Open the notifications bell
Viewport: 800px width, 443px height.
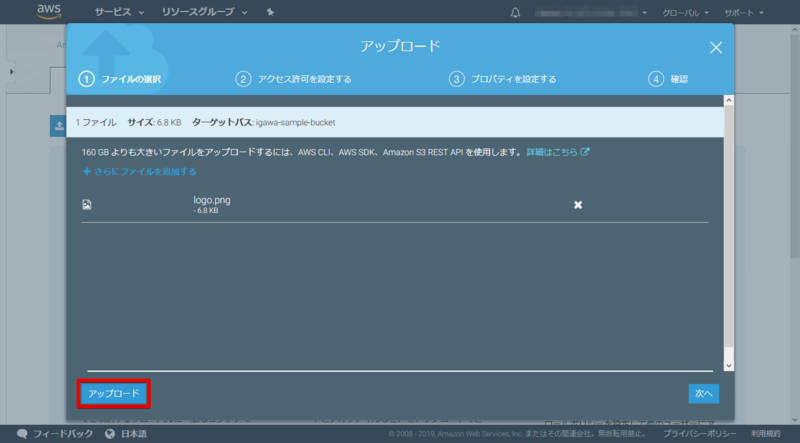[515, 13]
